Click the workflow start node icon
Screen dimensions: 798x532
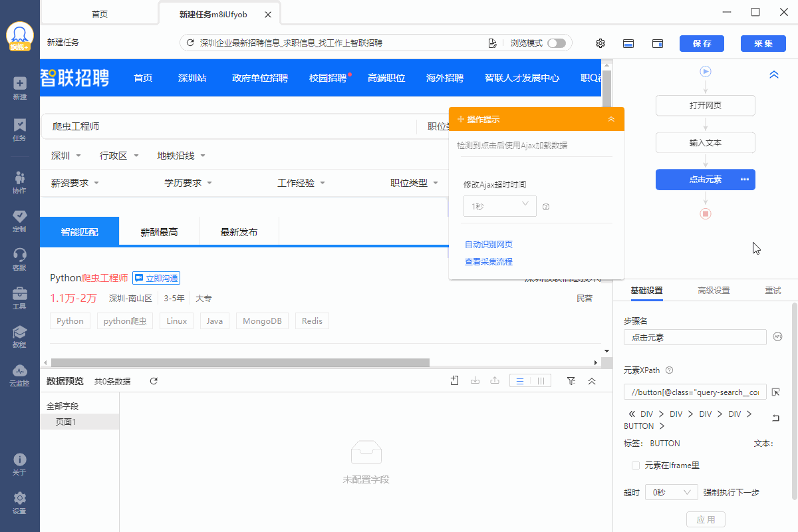coord(706,71)
